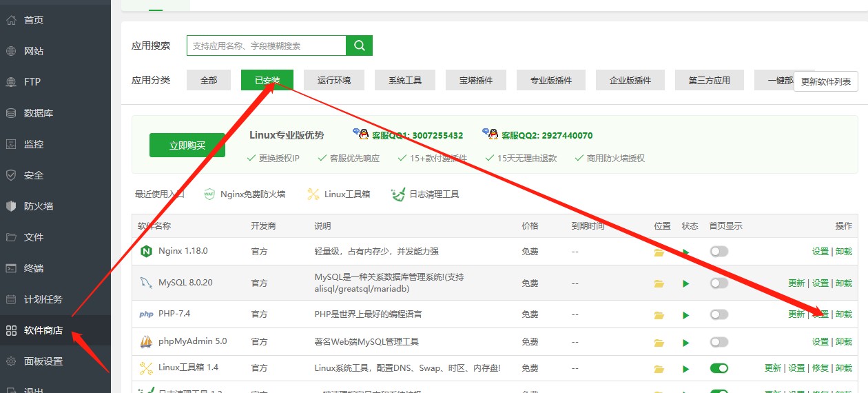Click the 安全 shield icon in sidebar
This screenshot has width=868, height=393.
coord(11,175)
